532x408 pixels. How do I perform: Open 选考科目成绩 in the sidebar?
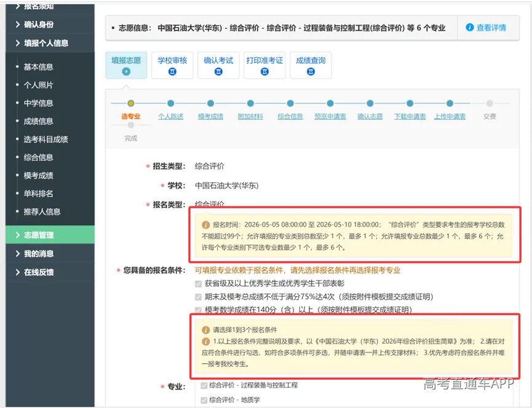tap(46, 139)
